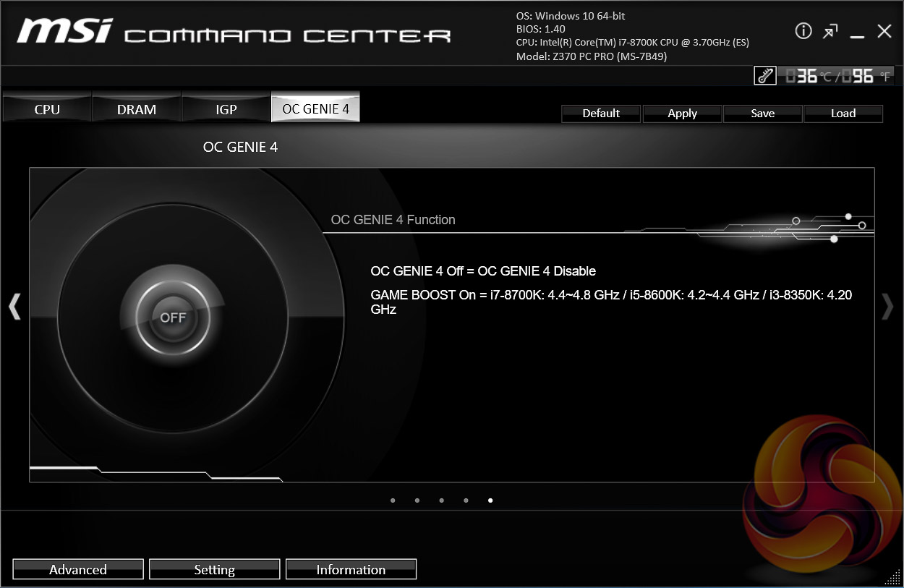Image resolution: width=904 pixels, height=588 pixels.
Task: Click the shrink-to-gadget arrow icon
Action: pos(830,31)
